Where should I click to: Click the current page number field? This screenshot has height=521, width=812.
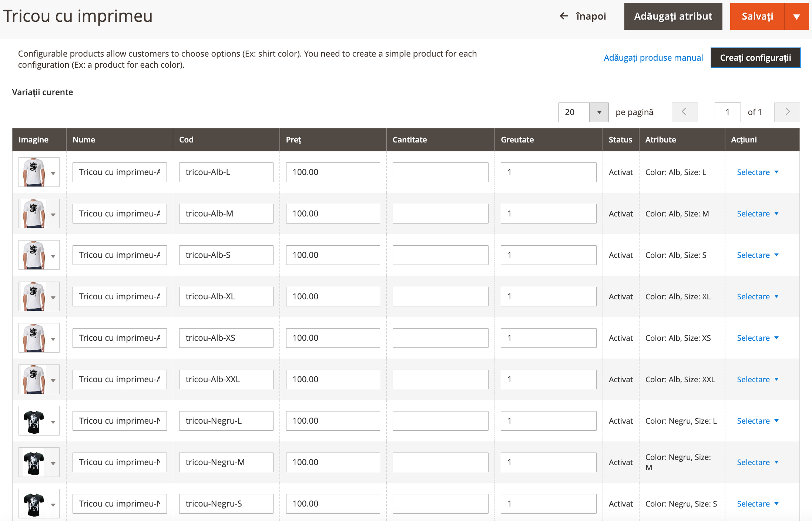pos(727,112)
